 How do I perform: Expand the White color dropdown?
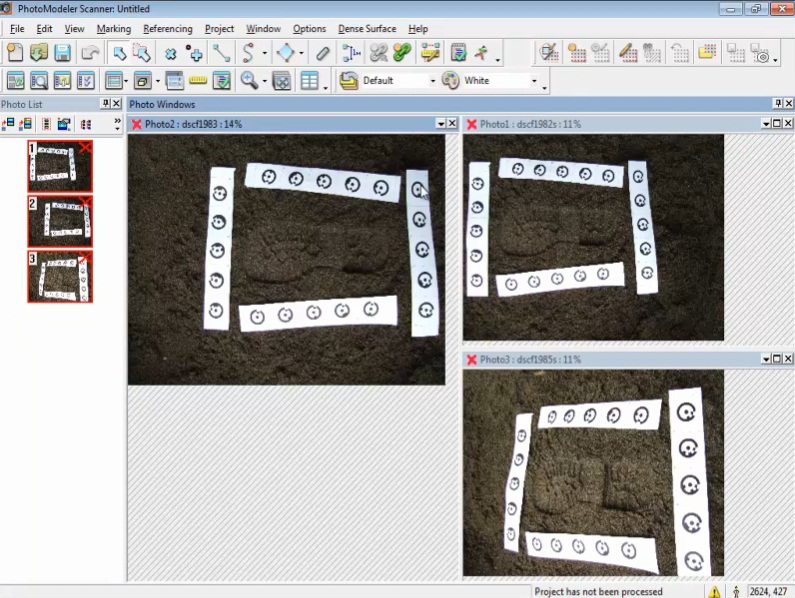coord(533,81)
